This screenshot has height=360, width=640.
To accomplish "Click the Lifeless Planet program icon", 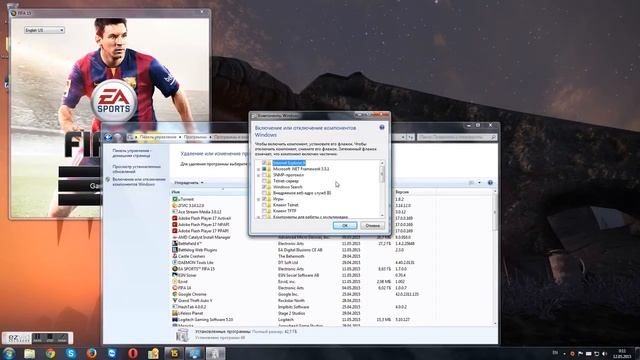I will tap(175, 313).
